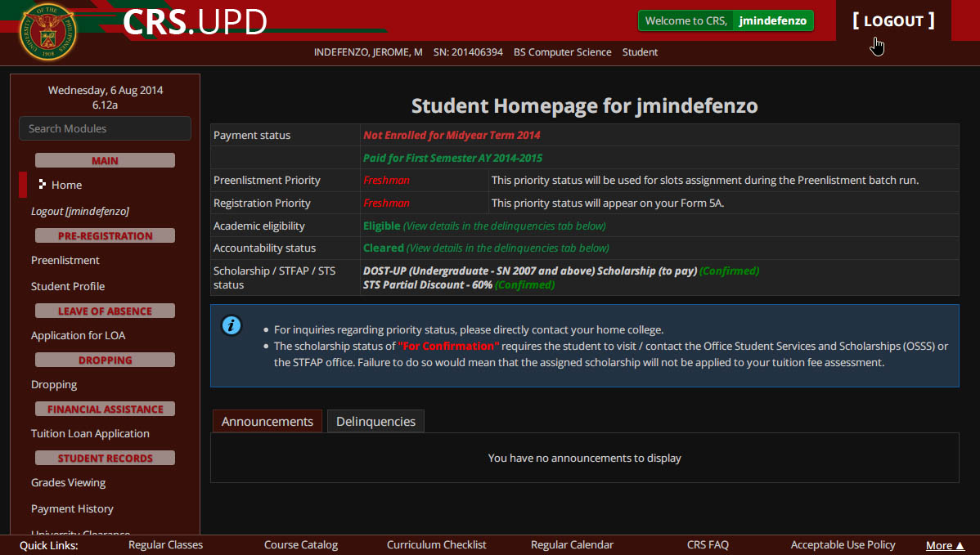Click the 'INDEFENZO, JEROME, M' name text
Screen dimensions: 980x555
point(368,51)
